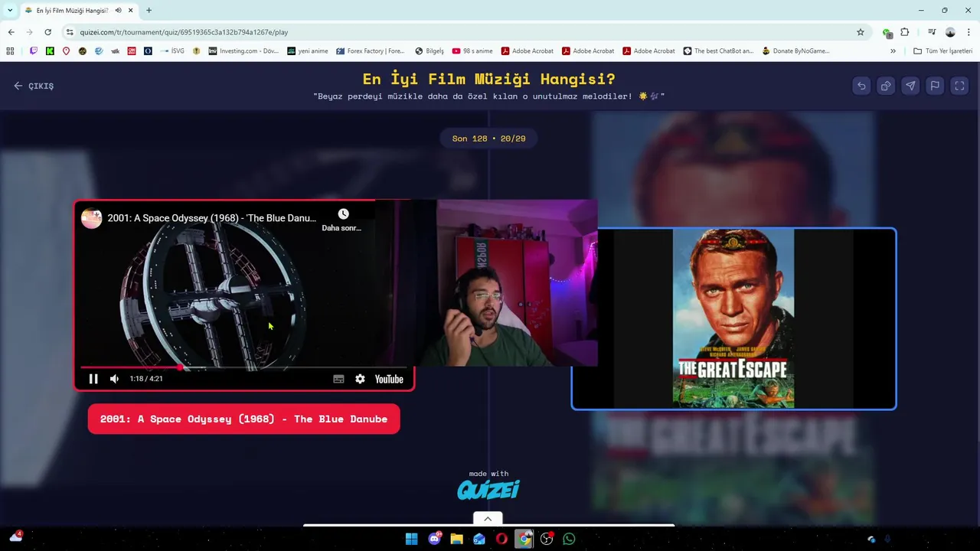Open the embed/copy icon in the quiz header
Viewport: 980px width, 551px height.
(886, 86)
